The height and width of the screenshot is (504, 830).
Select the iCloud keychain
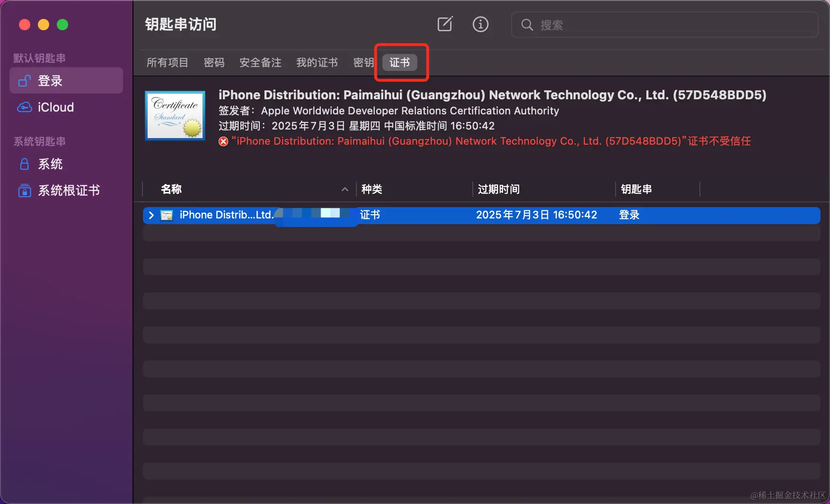66,107
